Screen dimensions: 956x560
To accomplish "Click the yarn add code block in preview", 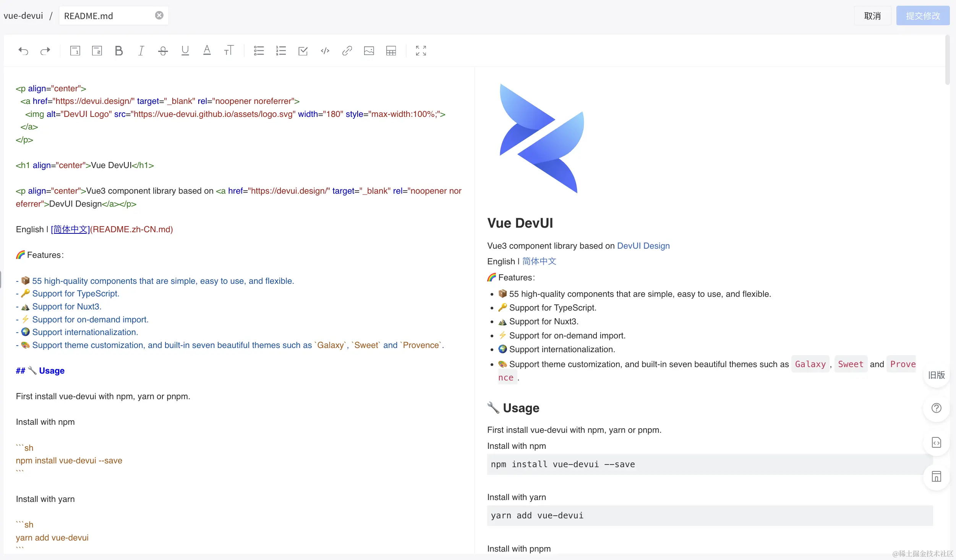I will [x=710, y=515].
